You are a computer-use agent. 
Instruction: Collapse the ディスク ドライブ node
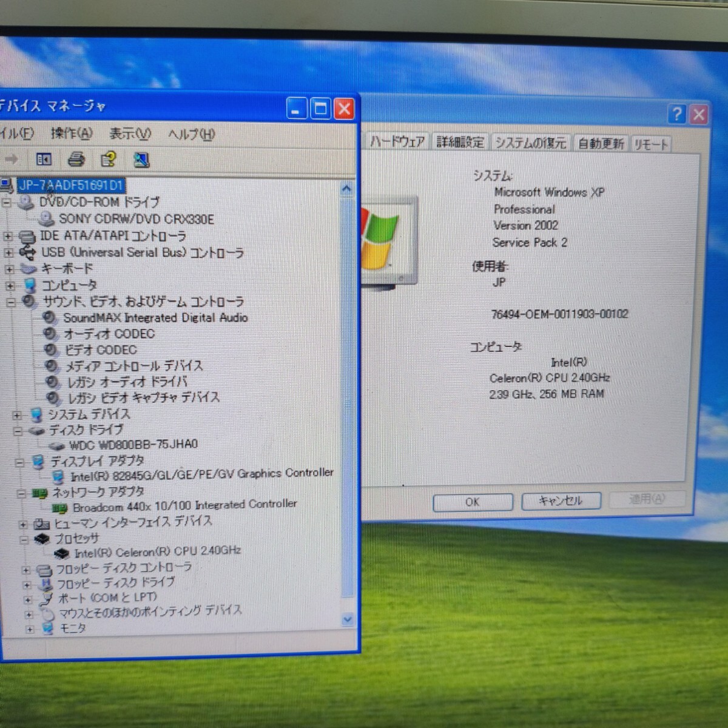[x=18, y=431]
